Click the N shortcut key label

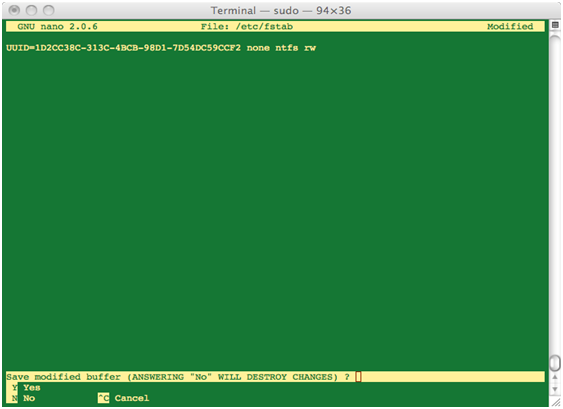point(14,398)
